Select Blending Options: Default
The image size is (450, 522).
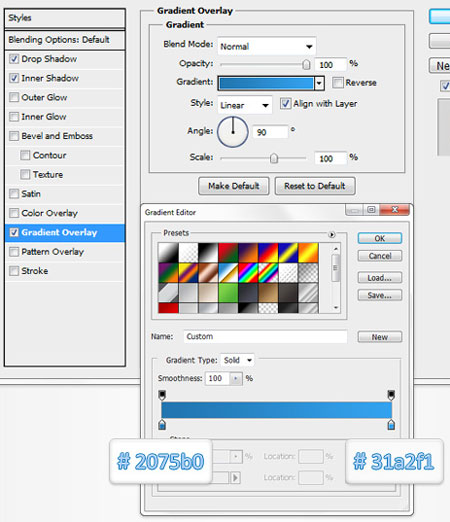coord(65,40)
